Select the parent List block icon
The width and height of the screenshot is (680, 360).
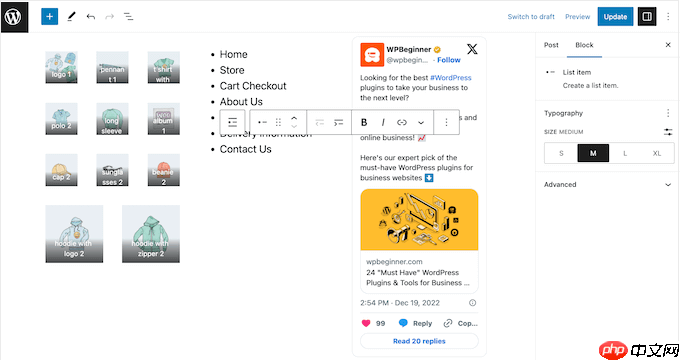tap(232, 122)
